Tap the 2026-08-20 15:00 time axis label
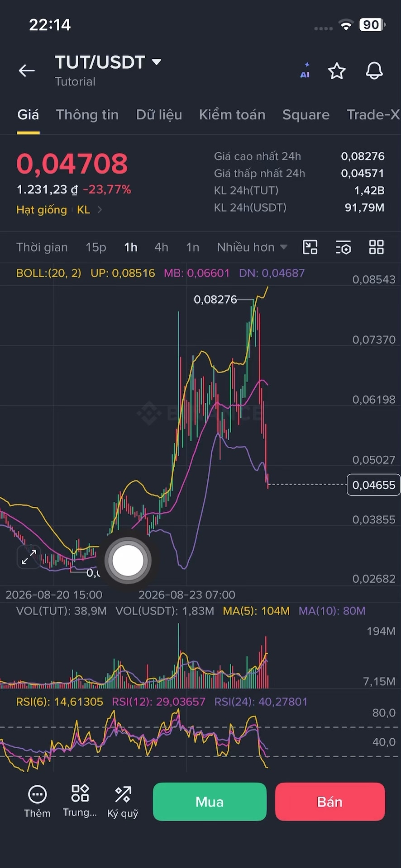The width and height of the screenshot is (401, 868). point(54,595)
